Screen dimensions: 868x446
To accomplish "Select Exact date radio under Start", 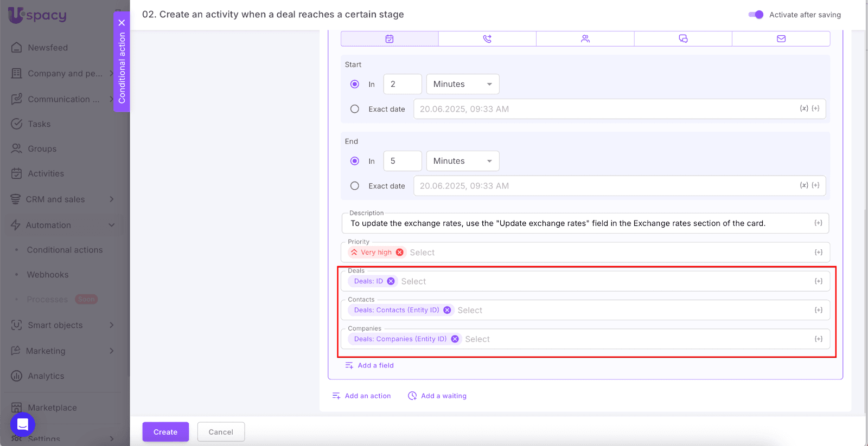I will tap(355, 109).
